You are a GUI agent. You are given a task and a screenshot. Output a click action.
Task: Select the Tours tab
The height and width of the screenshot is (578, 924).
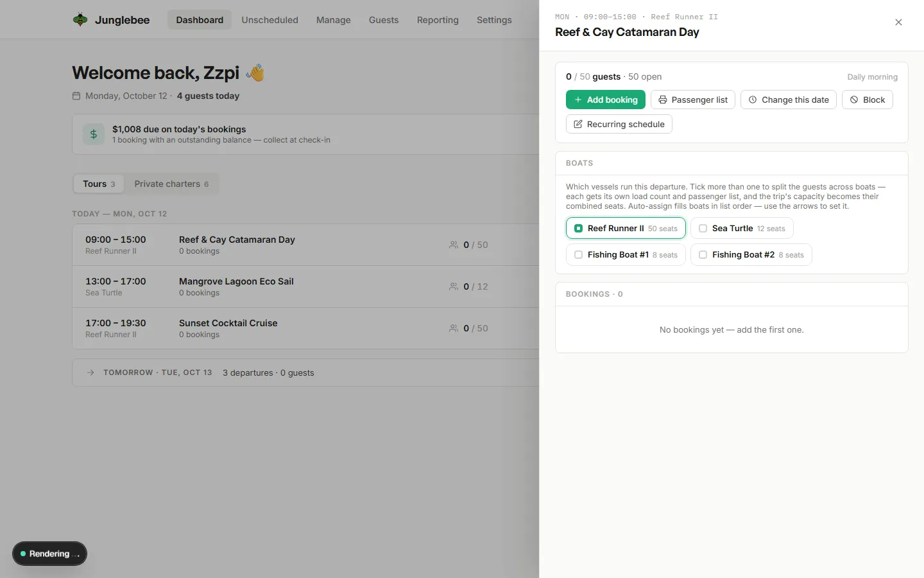click(x=99, y=184)
